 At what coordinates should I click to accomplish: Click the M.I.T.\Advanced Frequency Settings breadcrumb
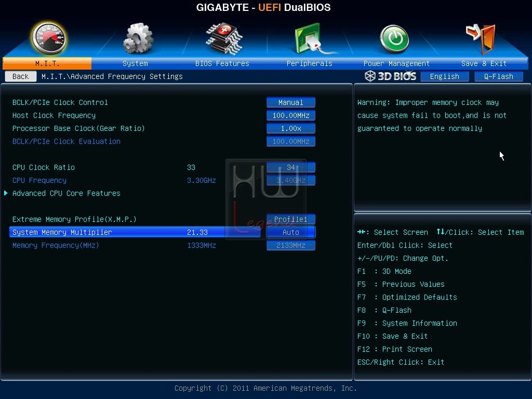tap(112, 76)
